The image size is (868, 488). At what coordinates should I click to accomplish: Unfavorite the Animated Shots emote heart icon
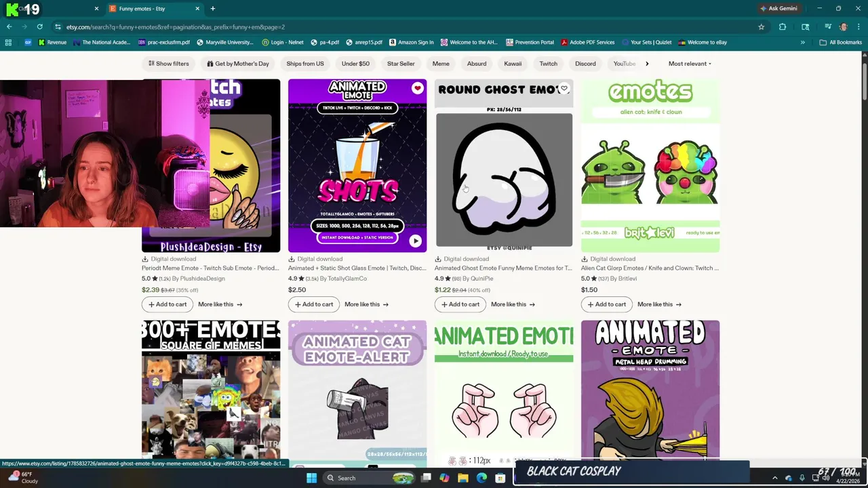[x=417, y=89]
